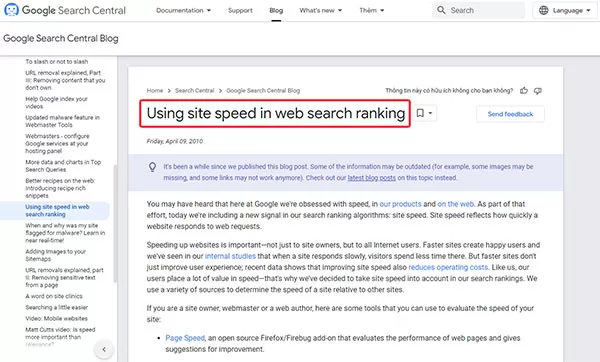The height and width of the screenshot is (362, 600).
Task: Collapse the sidebar with the chevron button
Action: pos(104,349)
